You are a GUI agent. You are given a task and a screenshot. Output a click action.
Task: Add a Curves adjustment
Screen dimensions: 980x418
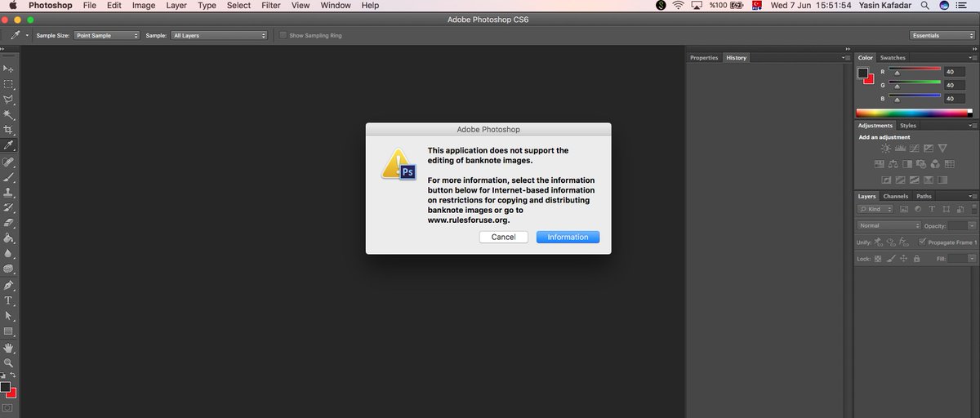915,149
